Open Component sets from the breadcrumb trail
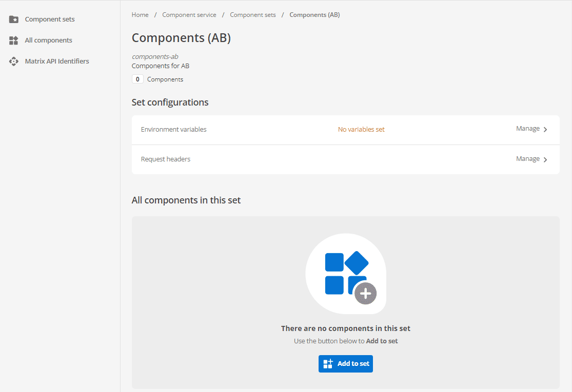572x392 pixels. point(252,14)
